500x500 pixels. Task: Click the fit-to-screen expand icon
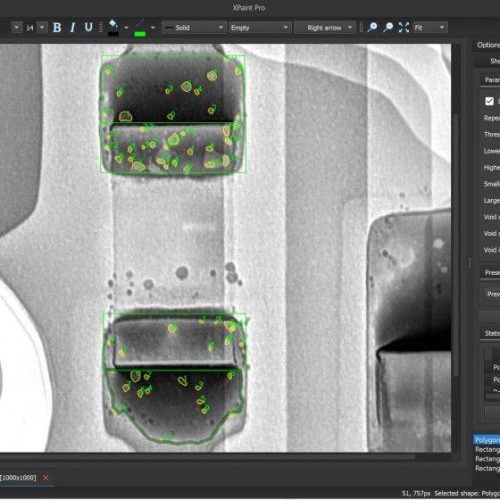(x=404, y=27)
